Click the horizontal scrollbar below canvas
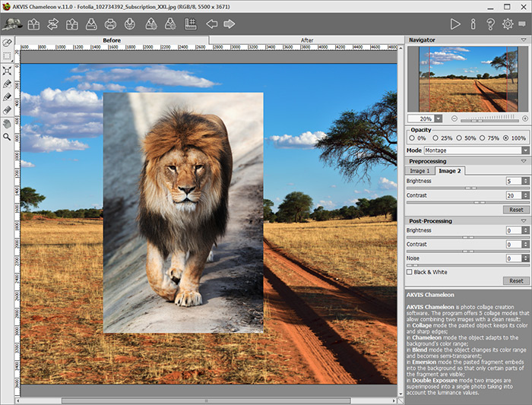 point(206,401)
